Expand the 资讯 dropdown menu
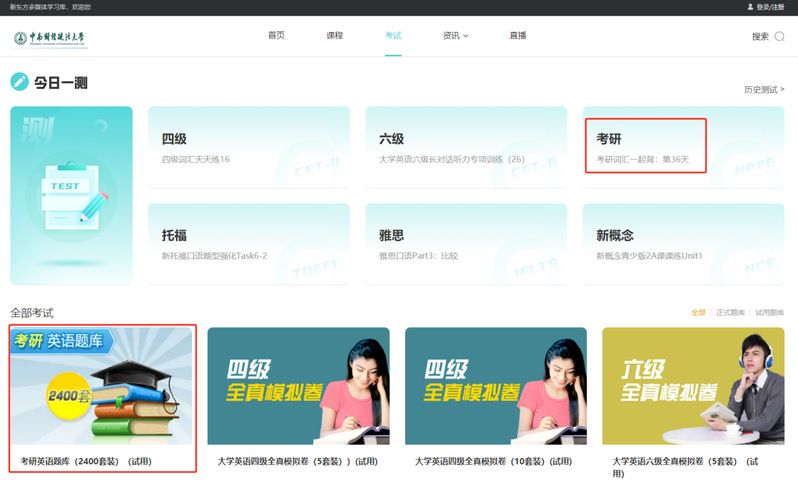Image resolution: width=798 pixels, height=487 pixels. point(455,36)
